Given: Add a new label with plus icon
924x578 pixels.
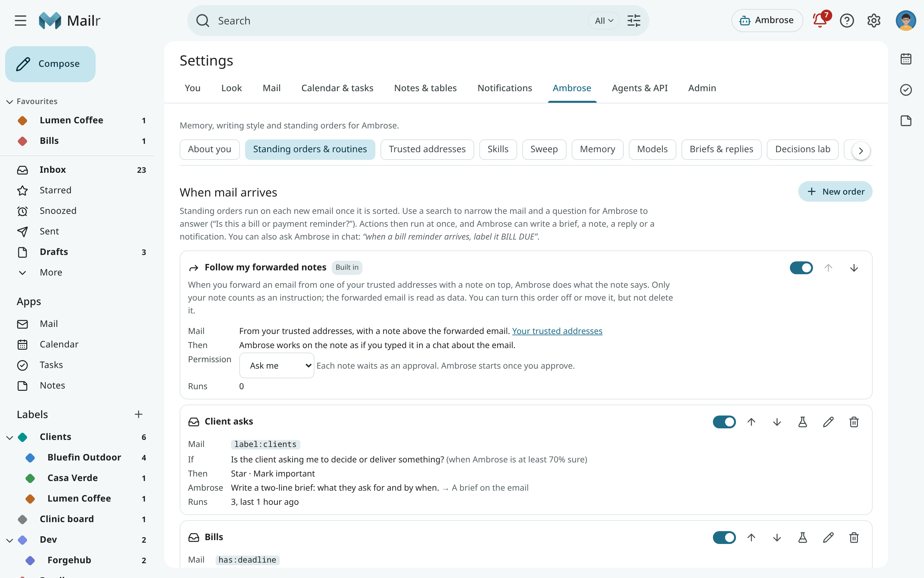Looking at the screenshot, I should pos(139,414).
